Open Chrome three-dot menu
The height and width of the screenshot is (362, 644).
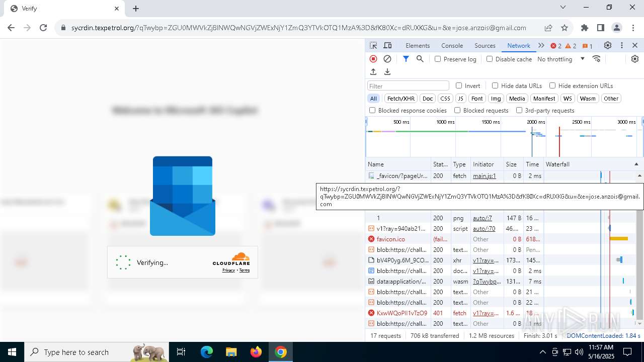(633, 28)
